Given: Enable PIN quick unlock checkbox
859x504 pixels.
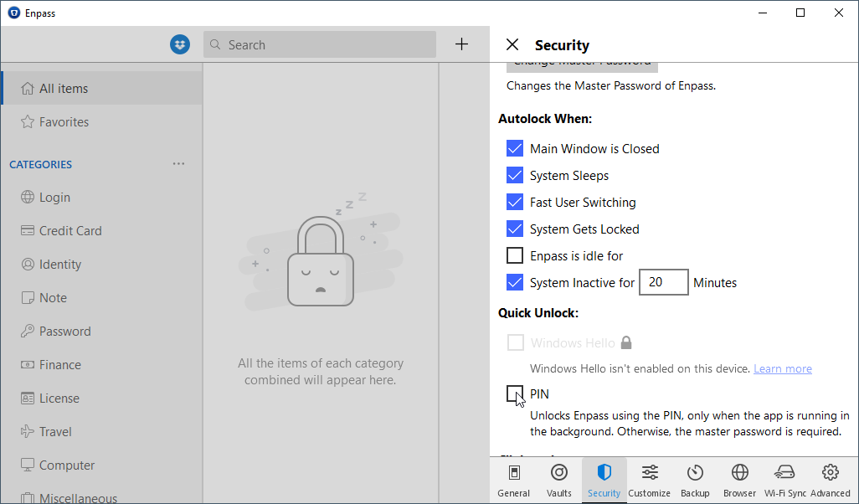Looking at the screenshot, I should pyautogui.click(x=515, y=393).
